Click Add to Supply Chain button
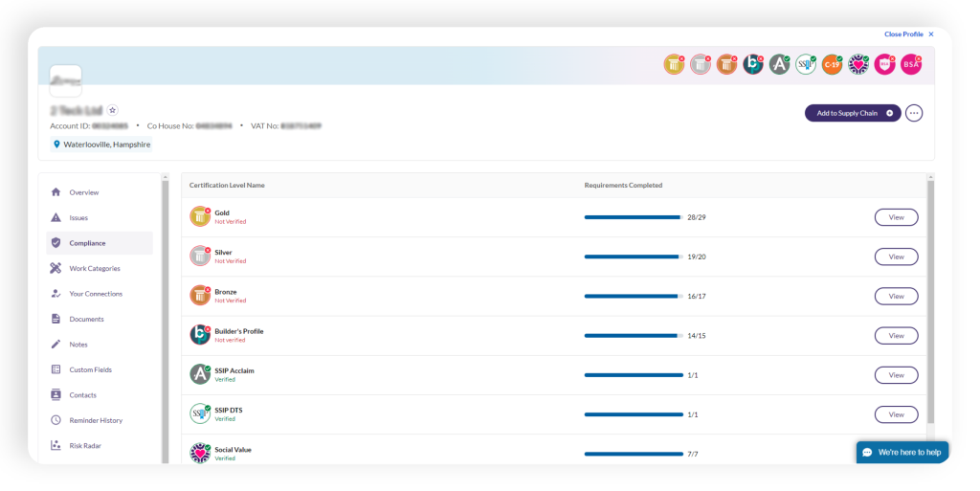 click(852, 113)
